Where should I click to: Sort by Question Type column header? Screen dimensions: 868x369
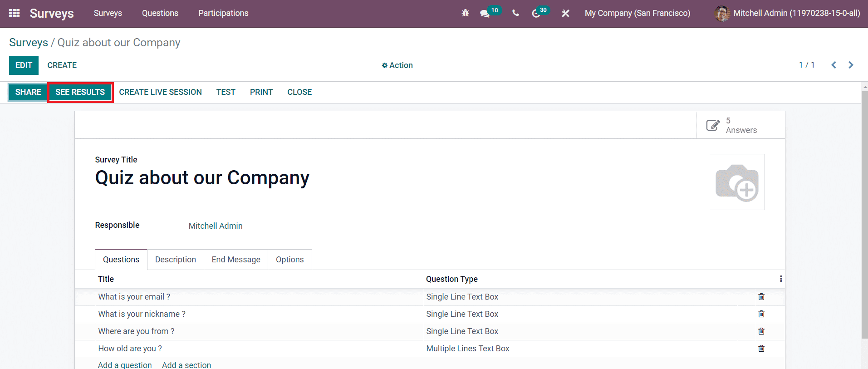[x=452, y=279]
